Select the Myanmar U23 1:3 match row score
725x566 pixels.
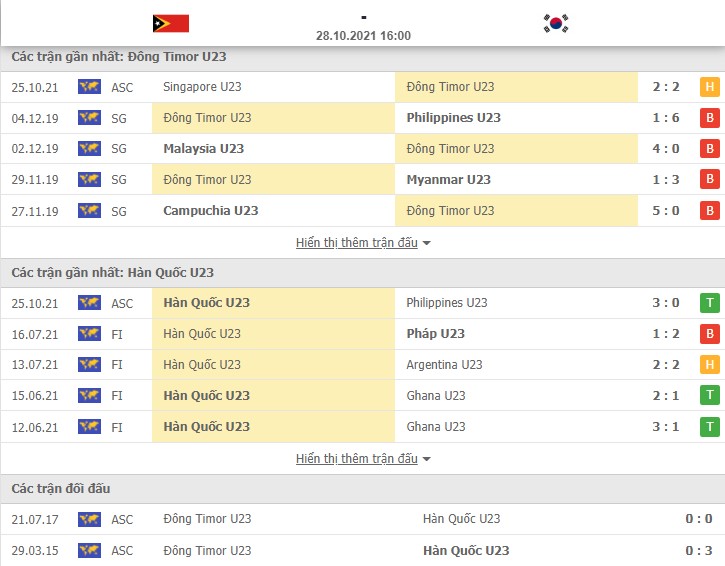coord(666,180)
